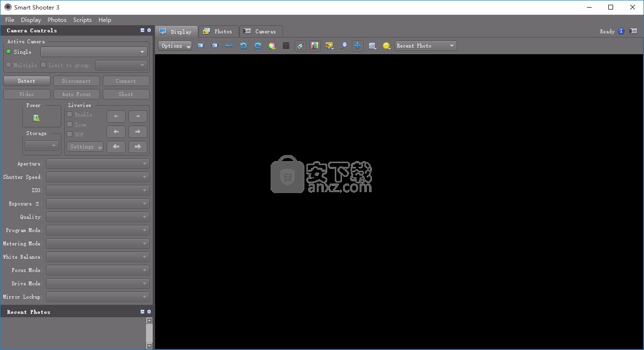Click the actual-size display icon

tap(215, 46)
